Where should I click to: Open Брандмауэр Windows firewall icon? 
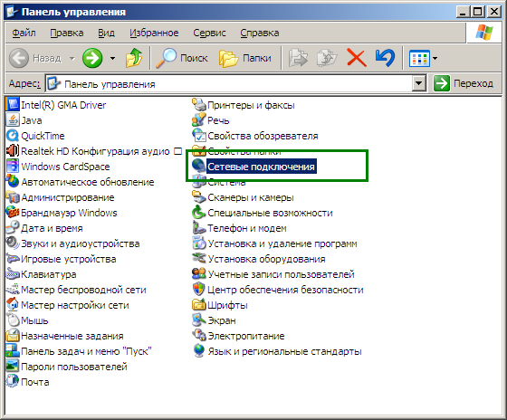click(13, 213)
